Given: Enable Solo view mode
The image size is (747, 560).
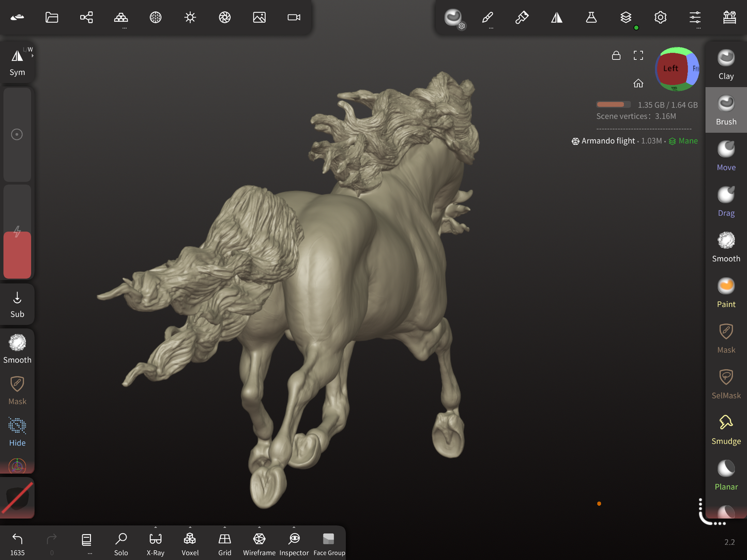Looking at the screenshot, I should pyautogui.click(x=121, y=543).
